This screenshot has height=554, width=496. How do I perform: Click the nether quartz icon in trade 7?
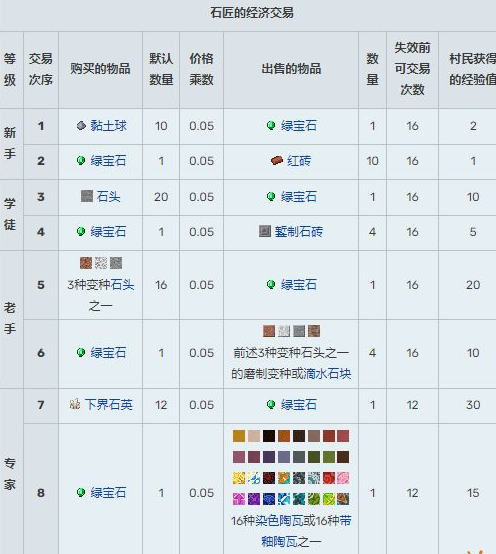click(75, 404)
